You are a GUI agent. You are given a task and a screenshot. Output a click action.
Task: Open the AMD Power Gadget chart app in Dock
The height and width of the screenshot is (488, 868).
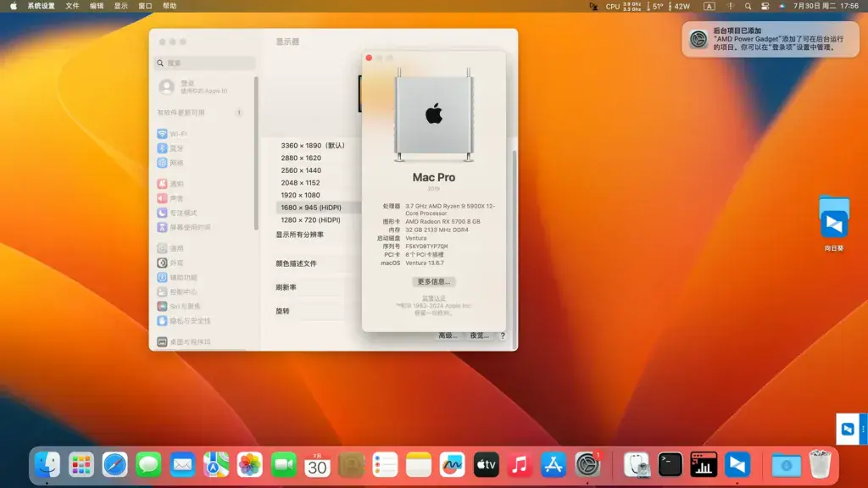click(704, 465)
